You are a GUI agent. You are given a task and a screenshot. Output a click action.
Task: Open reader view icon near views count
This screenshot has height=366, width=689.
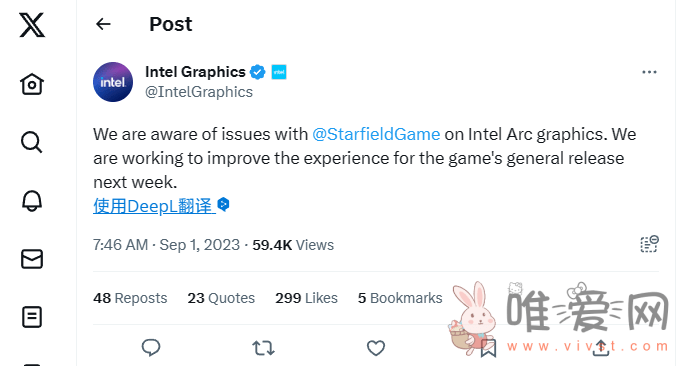point(649,244)
